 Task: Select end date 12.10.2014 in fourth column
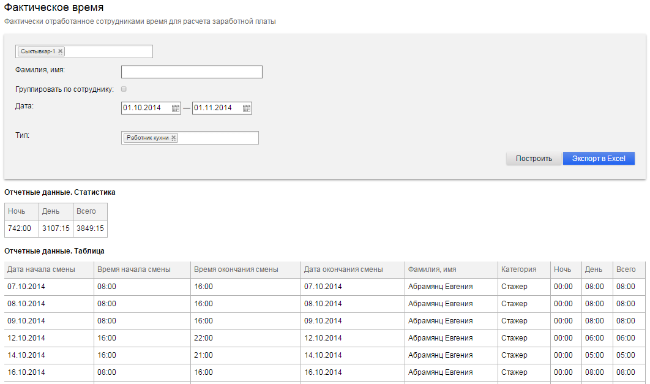point(323,338)
